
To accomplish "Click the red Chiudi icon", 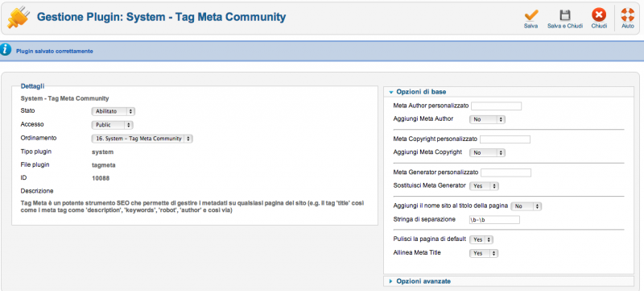I will click(599, 15).
